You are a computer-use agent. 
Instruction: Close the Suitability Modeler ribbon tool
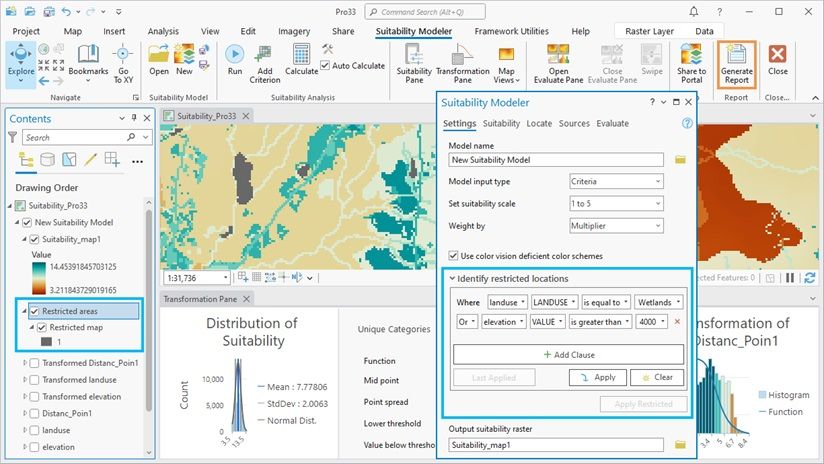pyautogui.click(x=777, y=60)
